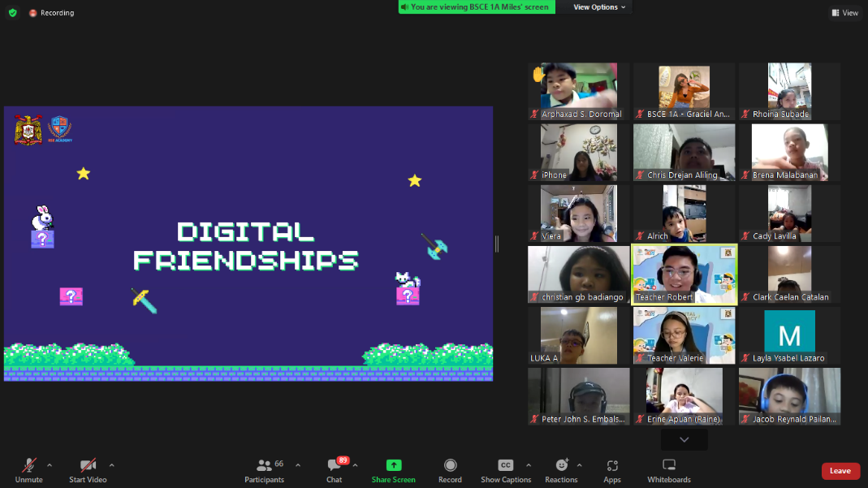Click the raised hand icon on Arphaxad's tile
This screenshot has height=488, width=868.
coord(538,74)
